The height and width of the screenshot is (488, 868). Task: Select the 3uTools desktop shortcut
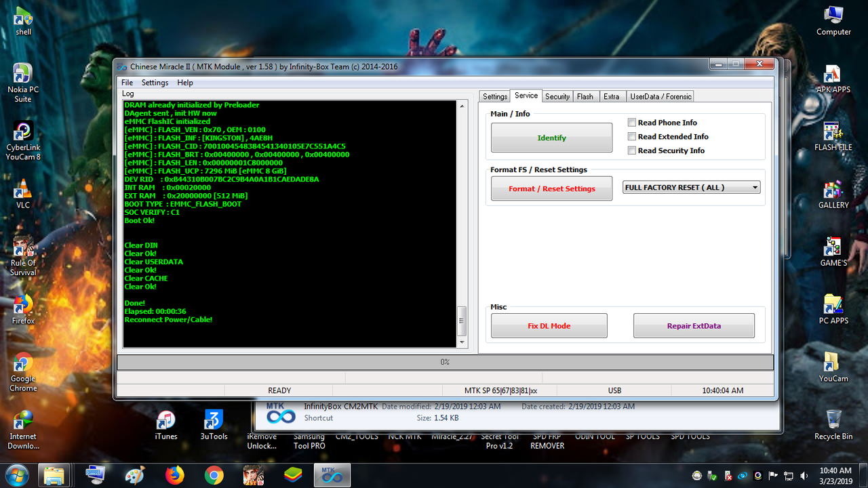tap(214, 426)
